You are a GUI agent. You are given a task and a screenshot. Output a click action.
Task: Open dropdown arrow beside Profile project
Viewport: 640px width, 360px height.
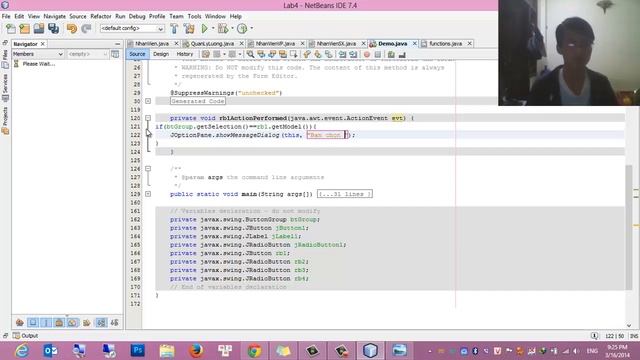[x=251, y=29]
